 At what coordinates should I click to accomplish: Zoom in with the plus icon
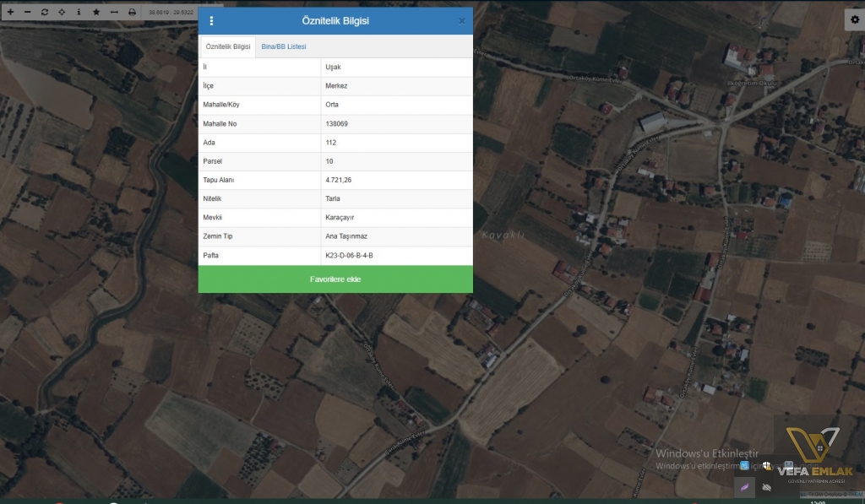10,13
